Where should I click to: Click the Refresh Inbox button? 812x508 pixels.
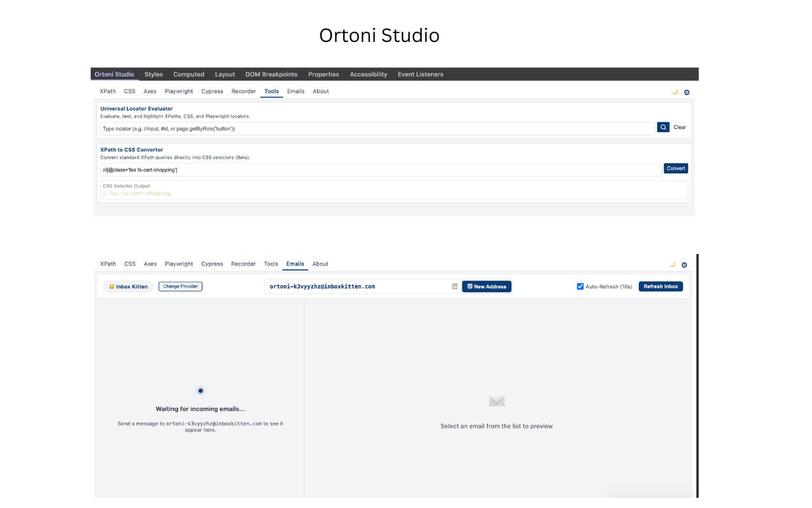(661, 286)
